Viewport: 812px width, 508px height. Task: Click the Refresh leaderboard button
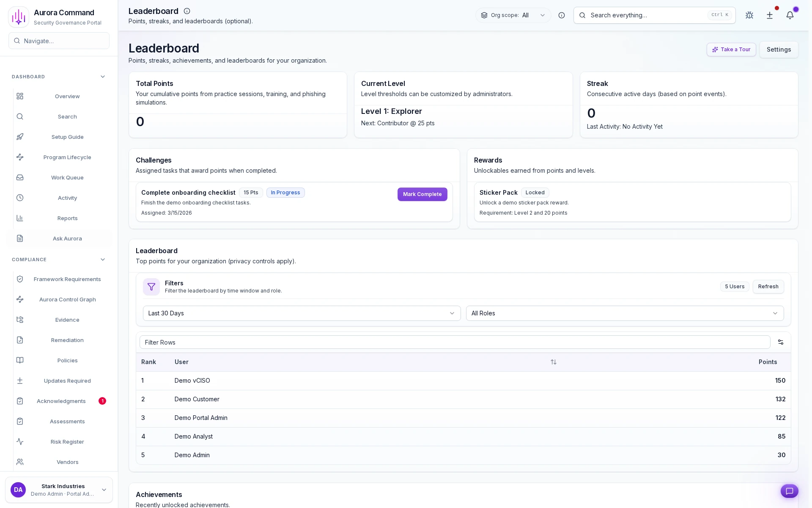click(768, 287)
